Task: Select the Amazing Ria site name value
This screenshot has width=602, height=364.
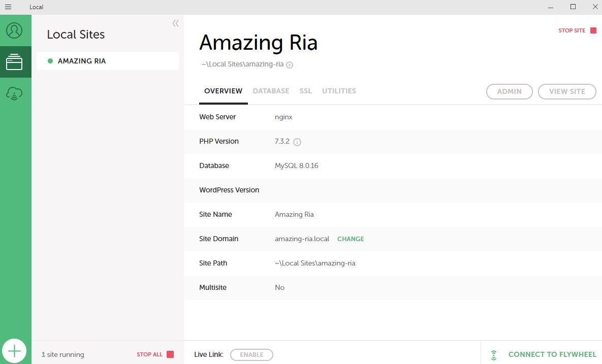Action: coord(294,214)
